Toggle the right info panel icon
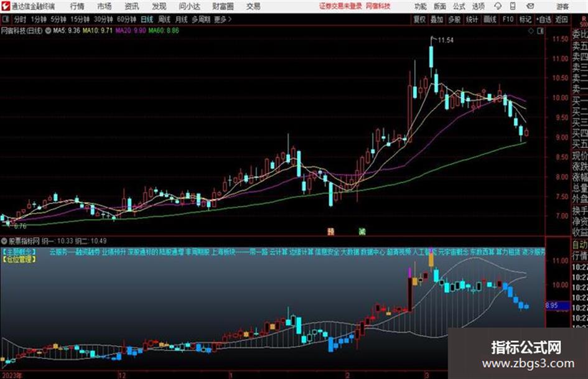The height and width of the screenshot is (379, 588). click(540, 31)
